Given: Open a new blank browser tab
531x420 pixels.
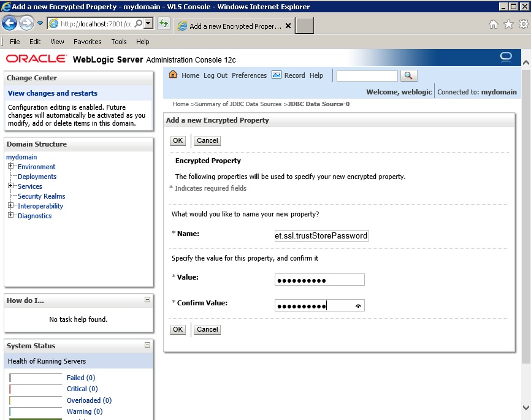Looking at the screenshot, I should coord(304,26).
